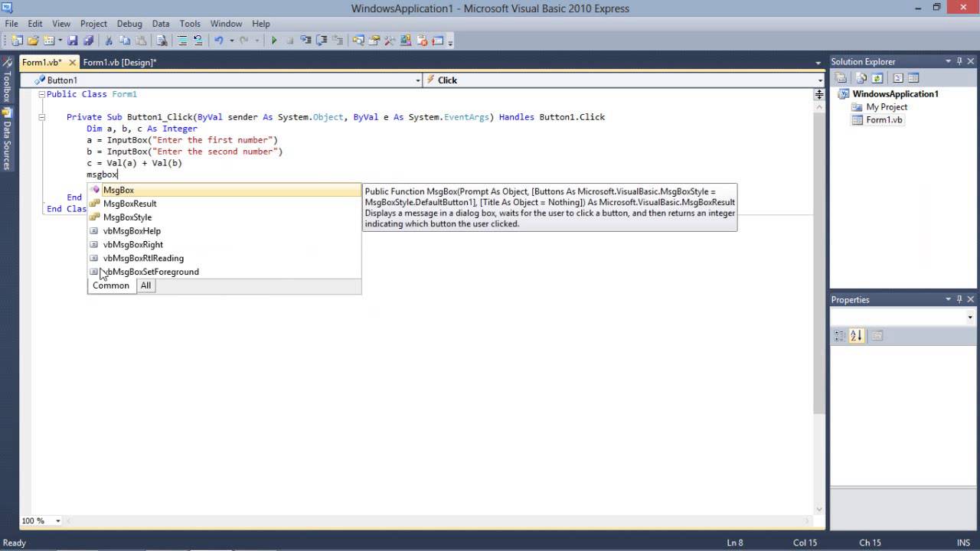980x551 pixels.
Task: Select My Project in Solution Explorer
Action: pos(887,107)
